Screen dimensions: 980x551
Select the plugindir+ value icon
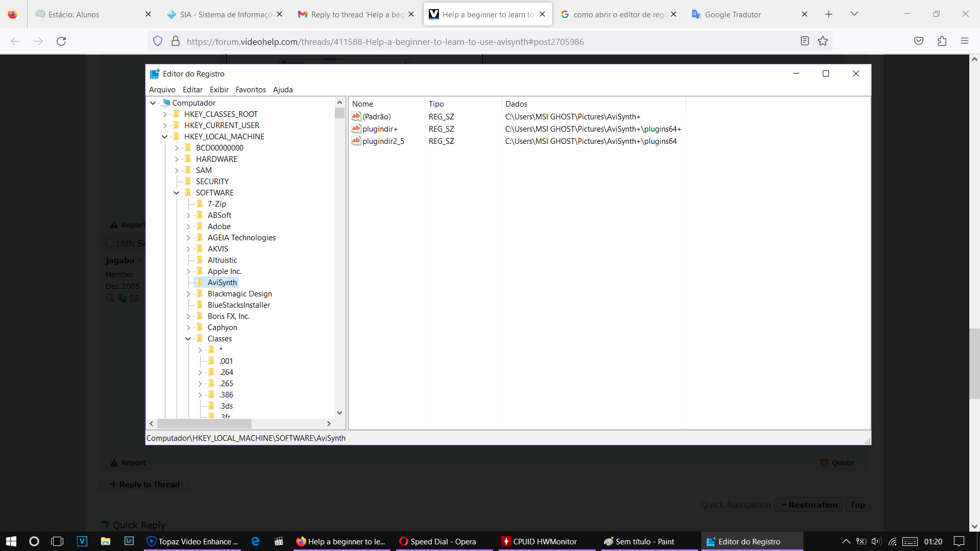point(356,129)
